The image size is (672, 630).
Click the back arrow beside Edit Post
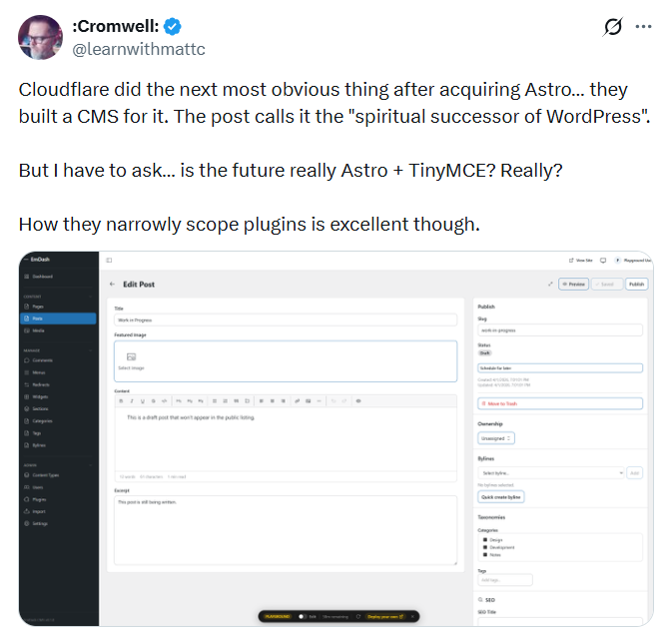[x=113, y=285]
